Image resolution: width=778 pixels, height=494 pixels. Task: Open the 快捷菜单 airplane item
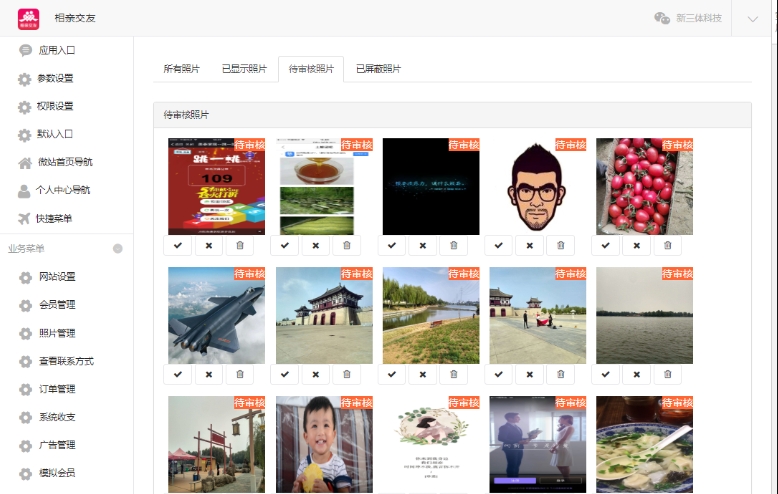[54, 218]
